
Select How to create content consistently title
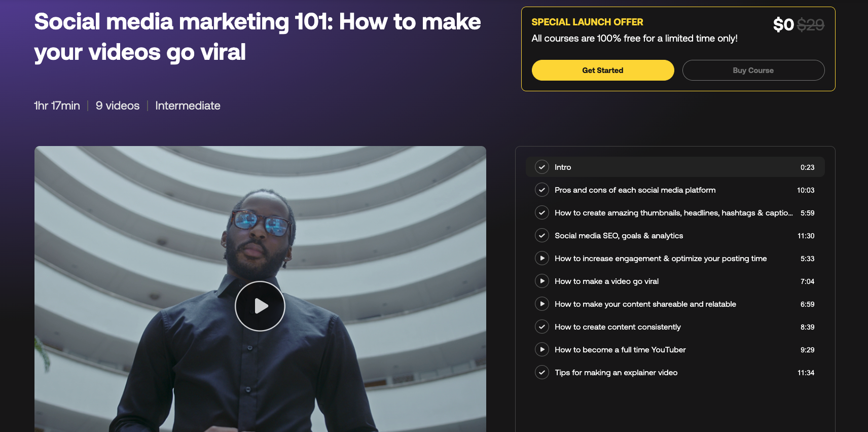pos(618,327)
